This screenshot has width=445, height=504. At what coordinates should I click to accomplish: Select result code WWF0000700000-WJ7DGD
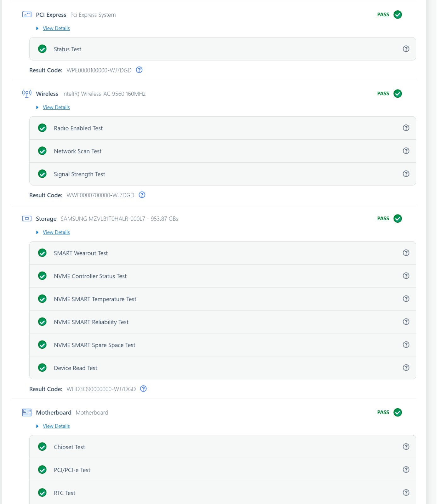(x=100, y=195)
